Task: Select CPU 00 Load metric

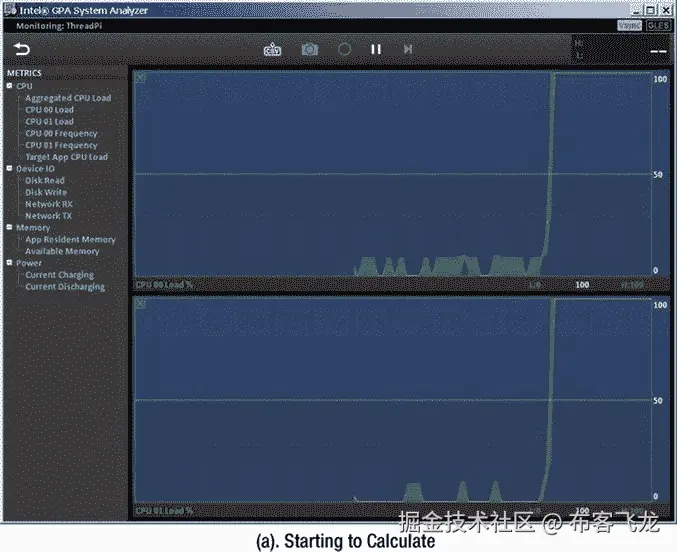Action: click(x=49, y=110)
